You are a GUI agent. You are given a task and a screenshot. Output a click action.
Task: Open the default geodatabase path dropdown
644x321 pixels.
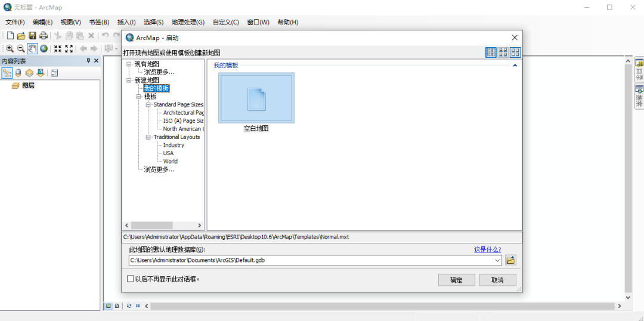pyautogui.click(x=497, y=260)
